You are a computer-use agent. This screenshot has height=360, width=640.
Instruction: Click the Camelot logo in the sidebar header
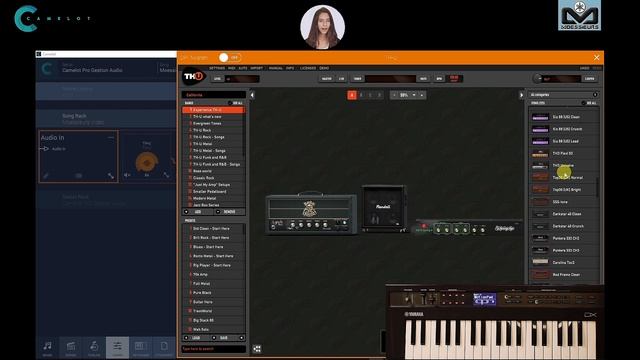pos(47,69)
